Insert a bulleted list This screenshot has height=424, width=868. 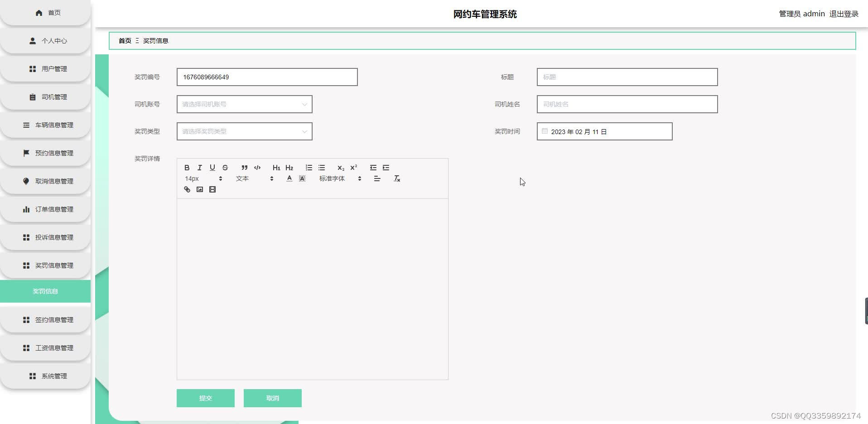[x=322, y=168]
